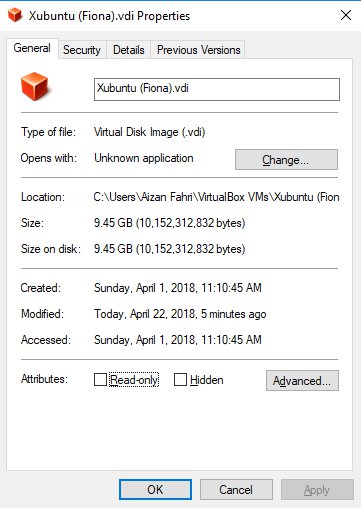Click the Change... button for Opens with
Image resolution: width=361 pixels, height=508 pixels.
pyautogui.click(x=286, y=160)
